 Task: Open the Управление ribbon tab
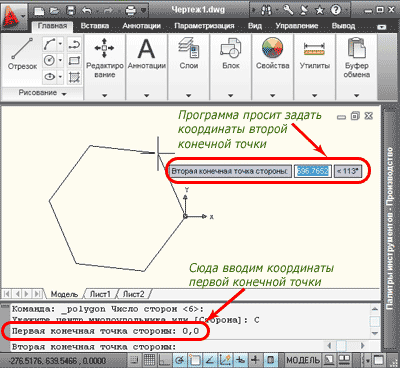pyautogui.click(x=297, y=26)
